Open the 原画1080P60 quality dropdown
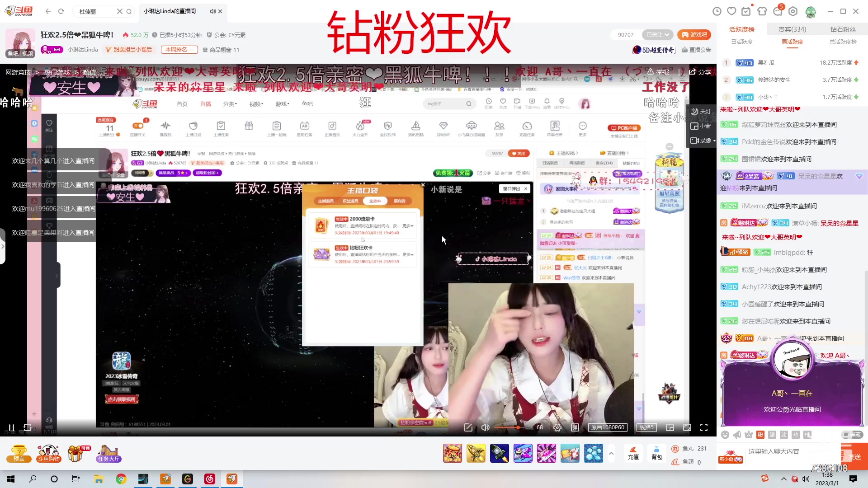Screen dimensions: 868x488 pos(608,427)
